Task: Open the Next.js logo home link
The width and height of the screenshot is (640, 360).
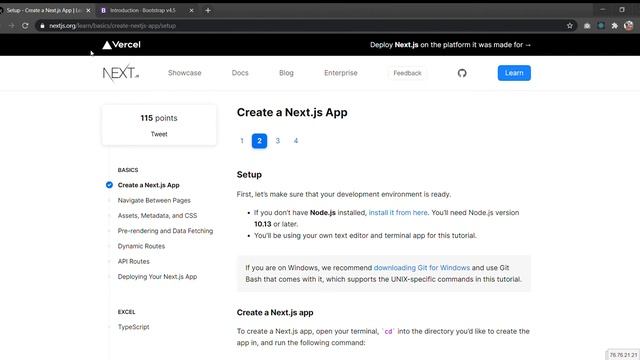Action: click(x=120, y=73)
